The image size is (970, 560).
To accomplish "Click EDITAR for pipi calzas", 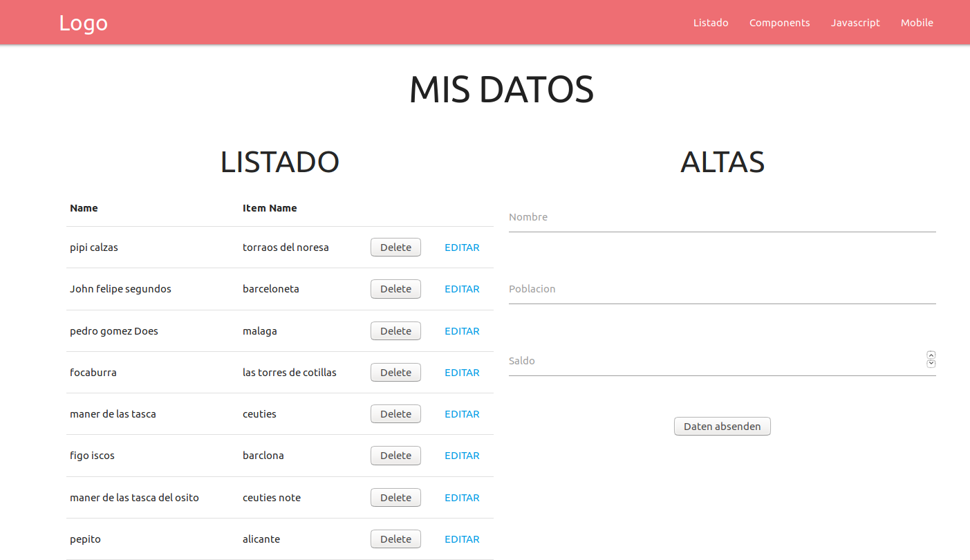I will point(462,248).
